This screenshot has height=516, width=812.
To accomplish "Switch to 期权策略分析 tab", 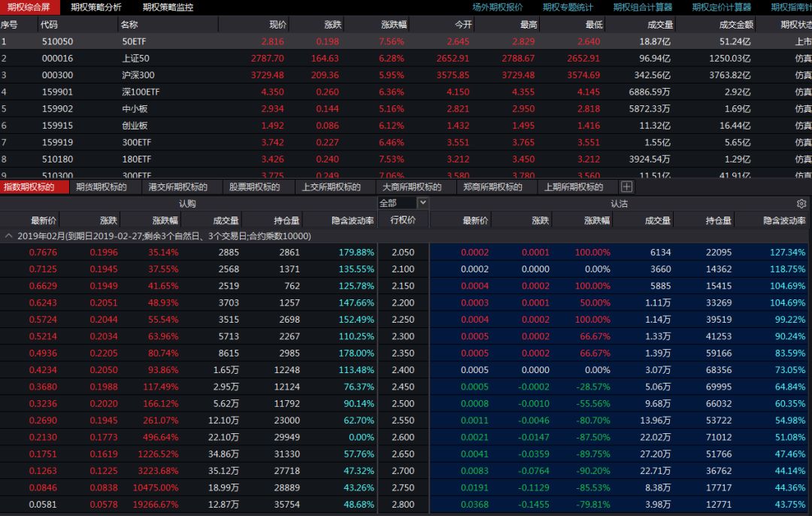I will [x=95, y=7].
